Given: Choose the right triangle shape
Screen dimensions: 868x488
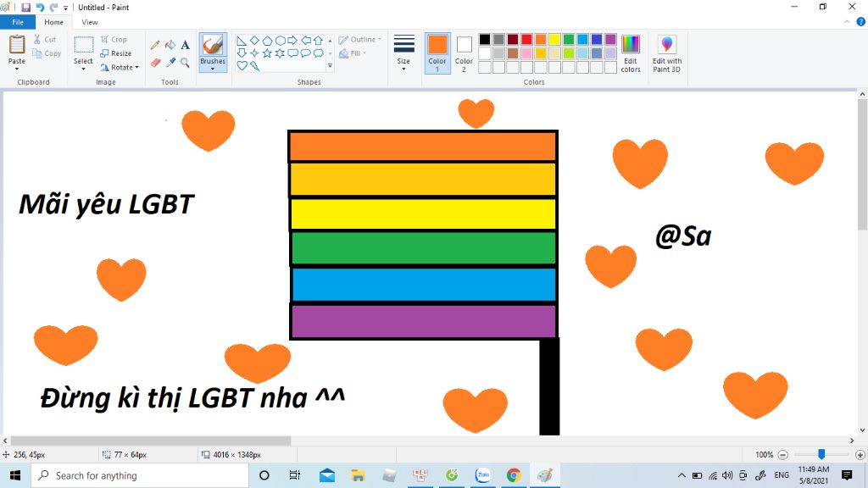Looking at the screenshot, I should click(242, 41).
